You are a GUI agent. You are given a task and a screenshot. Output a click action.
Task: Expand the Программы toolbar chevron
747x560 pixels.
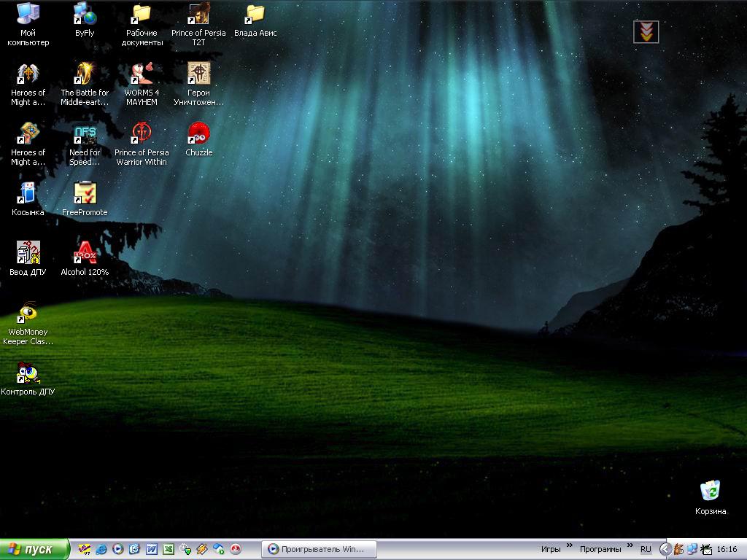click(630, 545)
